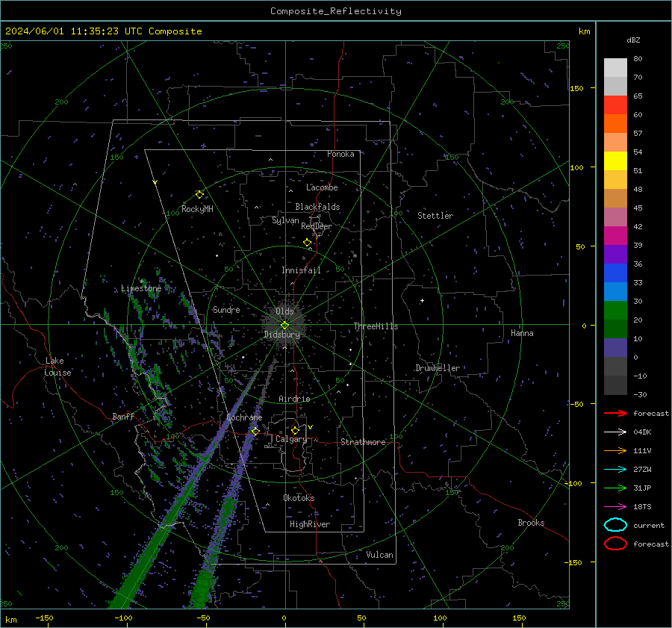The image size is (672, 628).
Task: Click the Sundre label
Action: [x=226, y=310]
